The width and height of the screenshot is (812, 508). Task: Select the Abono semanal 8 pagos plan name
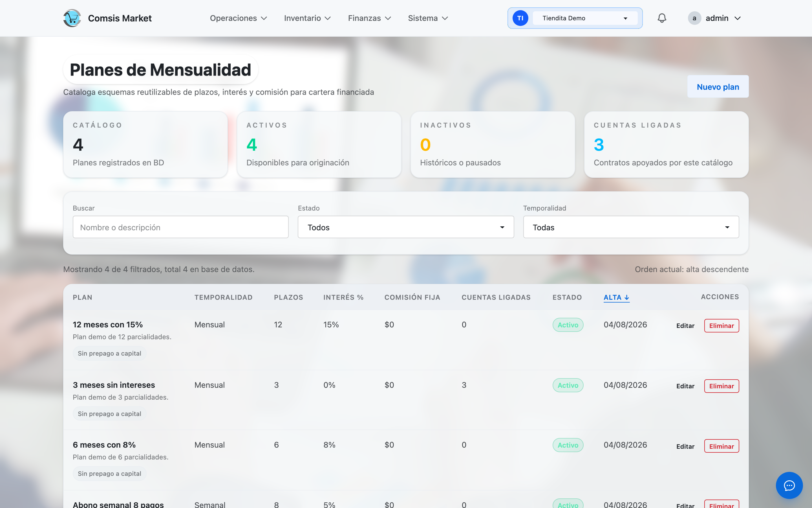[118, 504]
